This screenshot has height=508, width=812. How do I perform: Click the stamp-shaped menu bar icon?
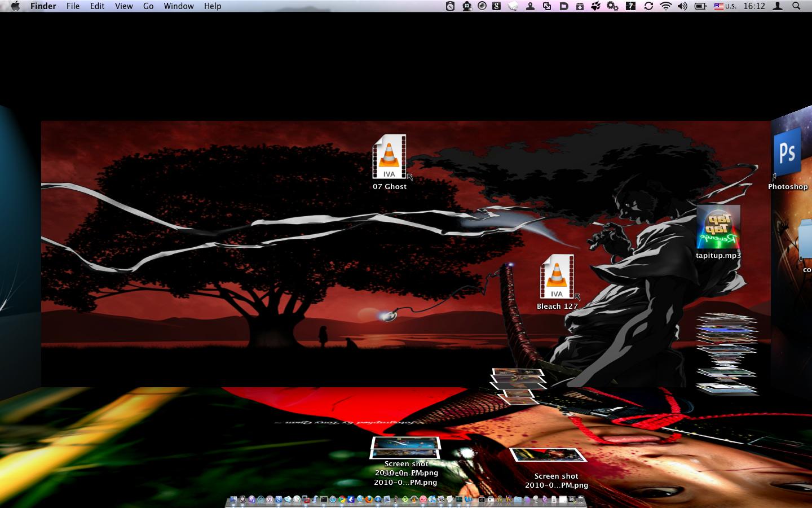coord(530,6)
